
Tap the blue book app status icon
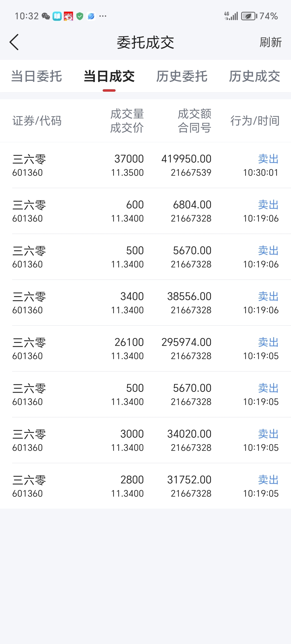click(x=57, y=16)
